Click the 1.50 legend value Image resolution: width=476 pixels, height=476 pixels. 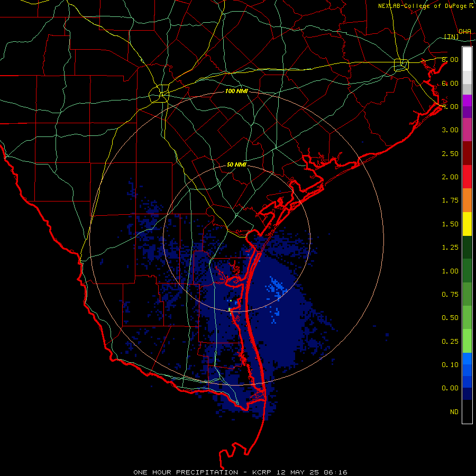[x=450, y=224]
